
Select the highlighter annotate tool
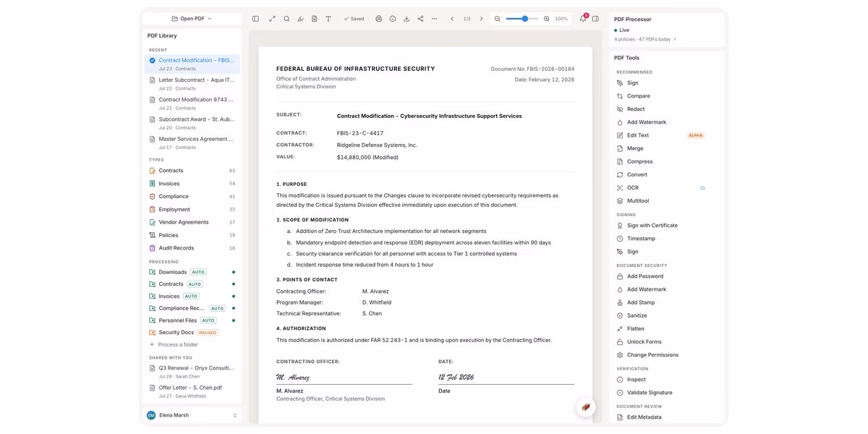(x=300, y=19)
